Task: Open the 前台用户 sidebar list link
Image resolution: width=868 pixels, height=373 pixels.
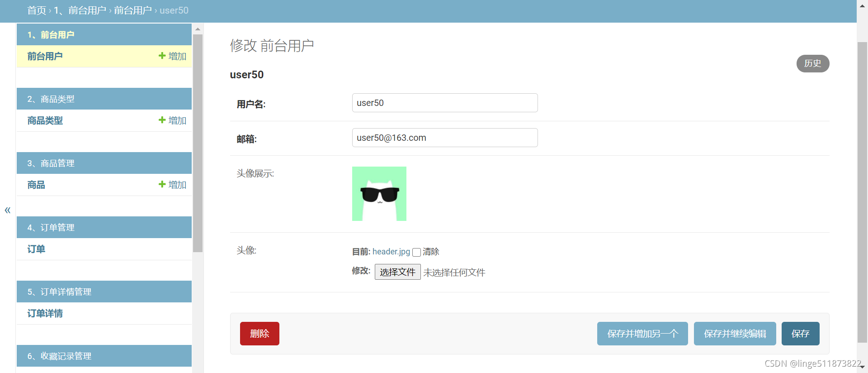Action: (45, 56)
